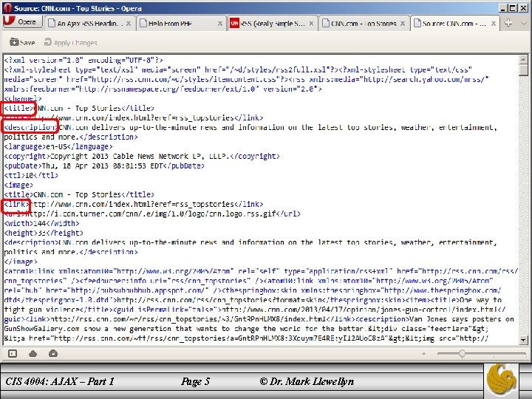This screenshot has width=532, height=399.
Task: Open the Opera main menu button
Action: [x=22, y=21]
